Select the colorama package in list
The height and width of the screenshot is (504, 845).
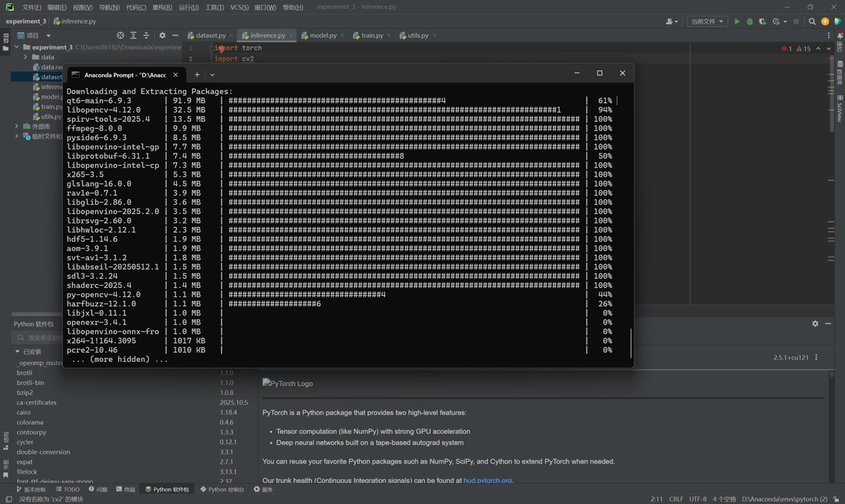(30, 422)
